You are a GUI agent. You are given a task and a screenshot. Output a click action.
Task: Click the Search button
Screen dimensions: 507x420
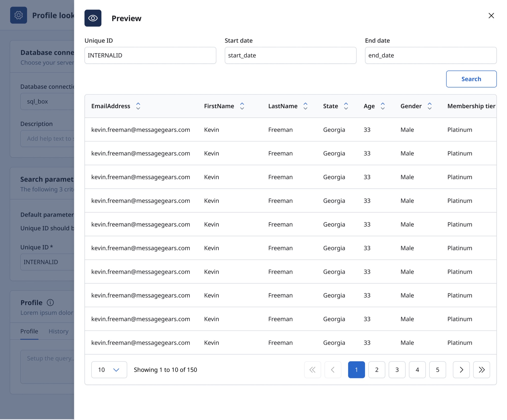click(x=471, y=79)
